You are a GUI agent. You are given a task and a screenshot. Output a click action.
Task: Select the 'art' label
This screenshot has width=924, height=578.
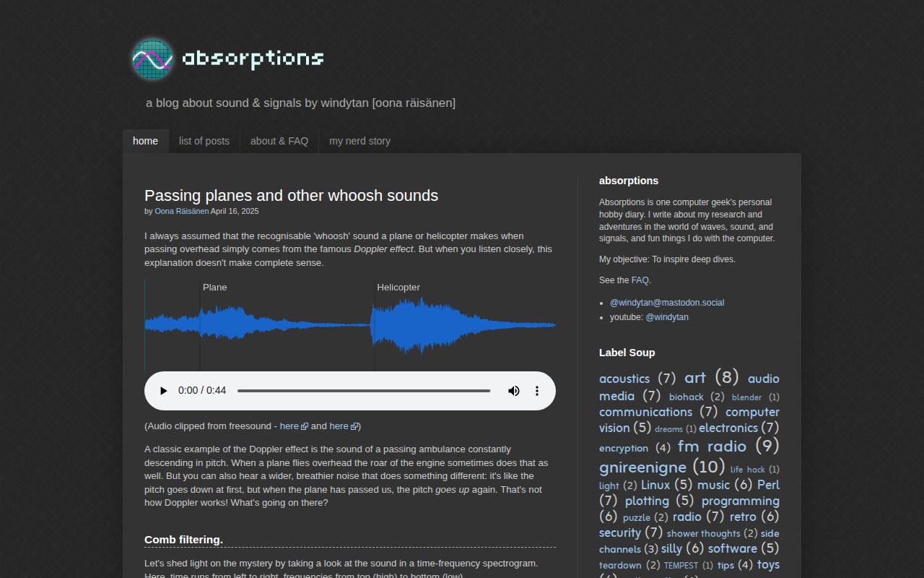coord(694,377)
